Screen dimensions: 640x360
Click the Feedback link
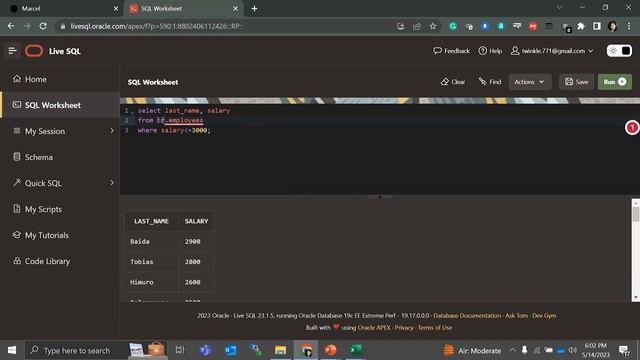click(x=451, y=51)
